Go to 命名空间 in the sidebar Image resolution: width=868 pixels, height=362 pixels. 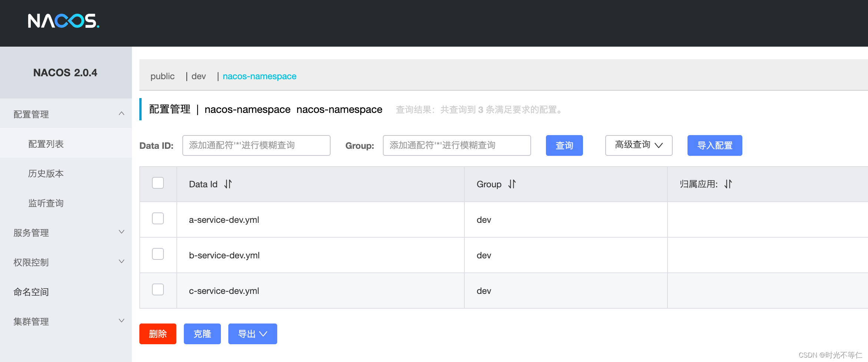click(x=66, y=291)
